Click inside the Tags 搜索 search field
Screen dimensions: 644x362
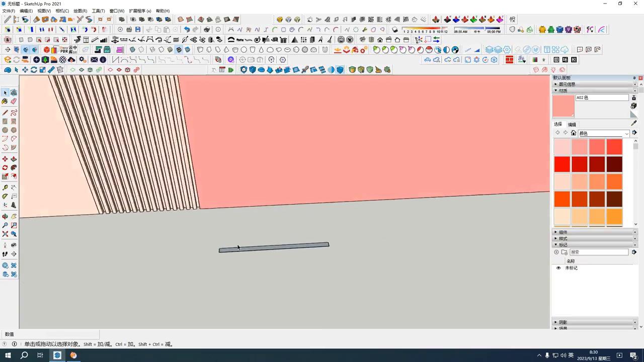click(x=599, y=252)
